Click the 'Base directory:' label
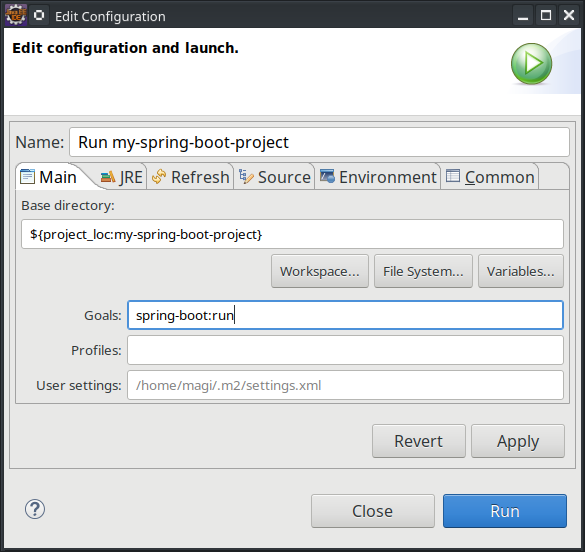585x552 pixels. pos(68,206)
